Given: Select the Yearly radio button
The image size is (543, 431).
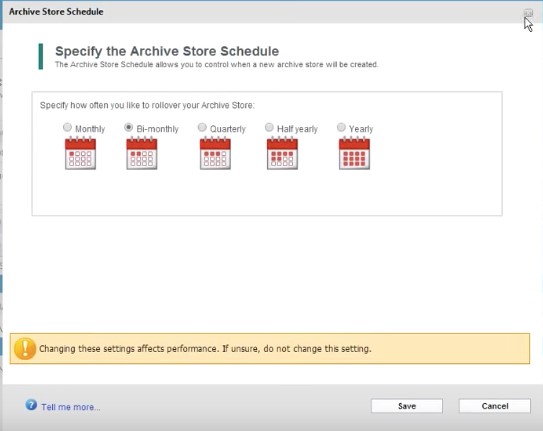Looking at the screenshot, I should pos(341,127).
